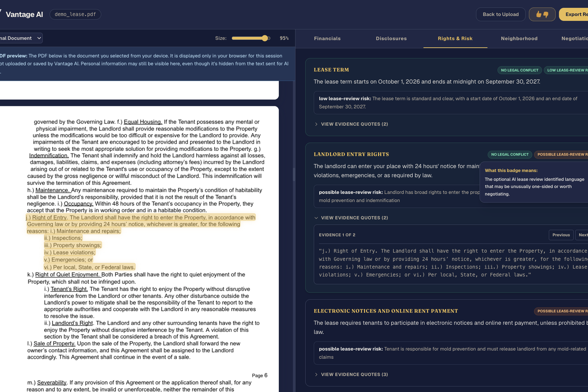Click the PDF pane vertical scrollbar thumb

294,175
